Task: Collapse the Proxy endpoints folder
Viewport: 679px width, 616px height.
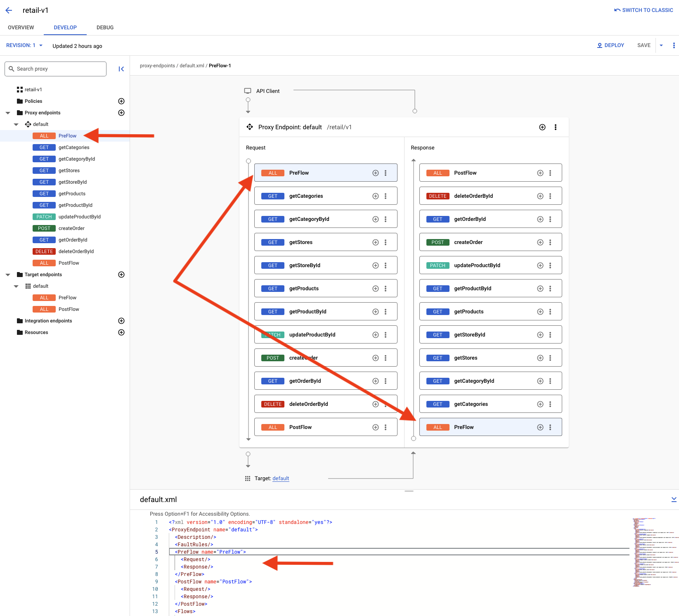Action: 8,113
